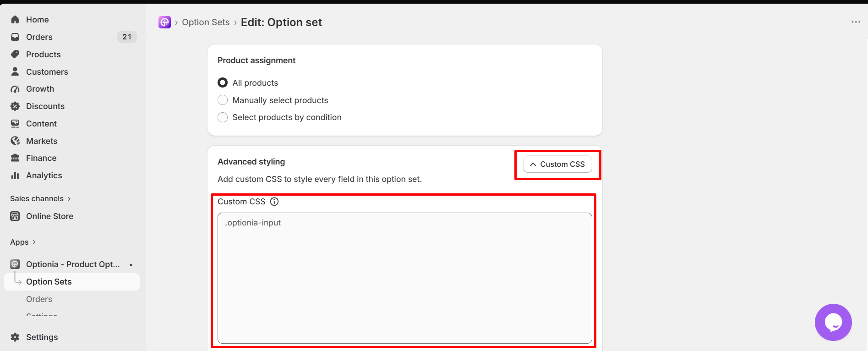Expand the Sales channels section

40,198
